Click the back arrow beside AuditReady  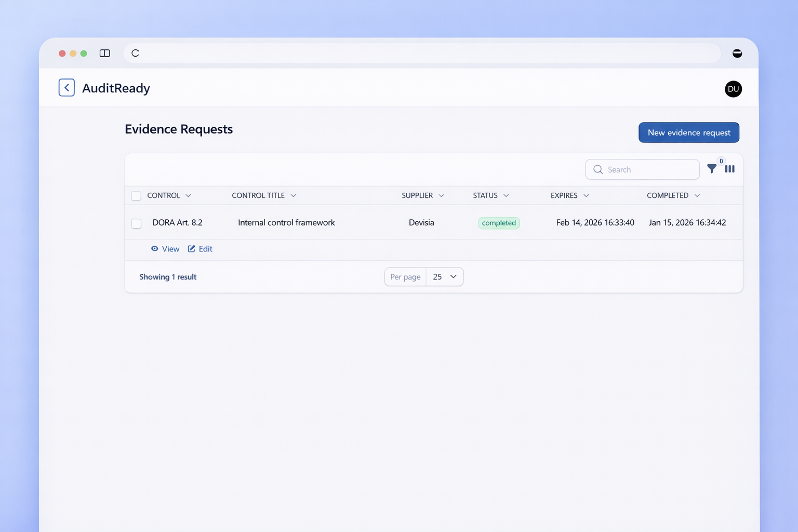66,88
